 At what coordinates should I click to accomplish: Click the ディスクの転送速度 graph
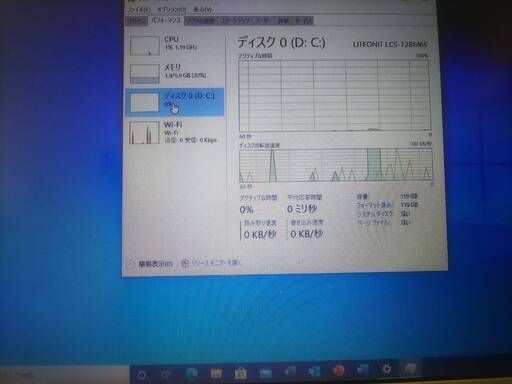pyautogui.click(x=336, y=165)
